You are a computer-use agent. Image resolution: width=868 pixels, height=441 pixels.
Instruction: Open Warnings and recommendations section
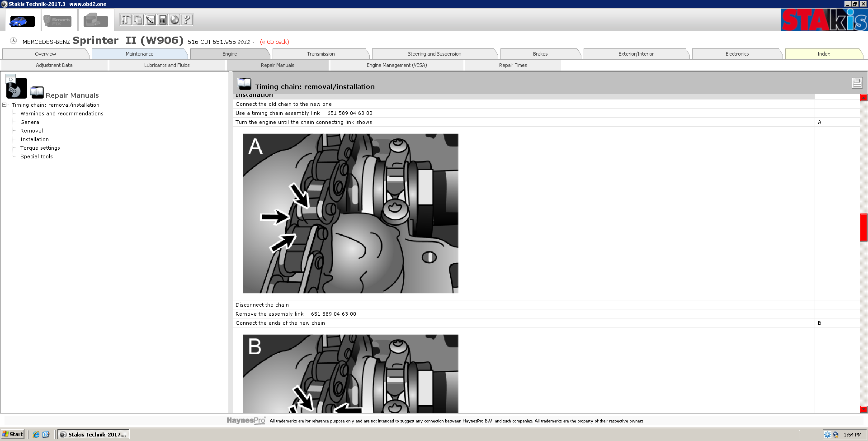[61, 114]
